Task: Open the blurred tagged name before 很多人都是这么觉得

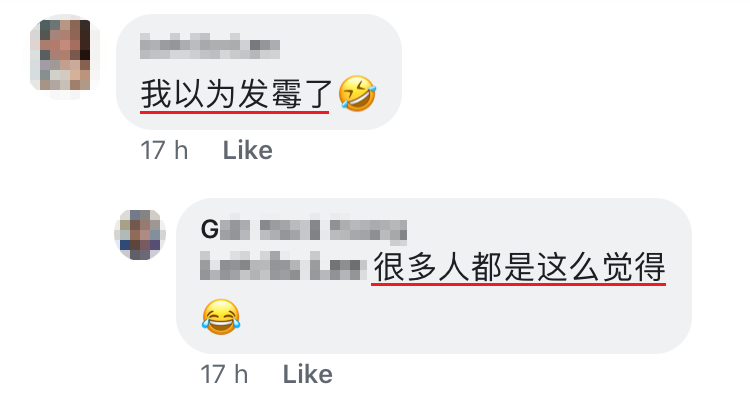Action: [x=283, y=267]
